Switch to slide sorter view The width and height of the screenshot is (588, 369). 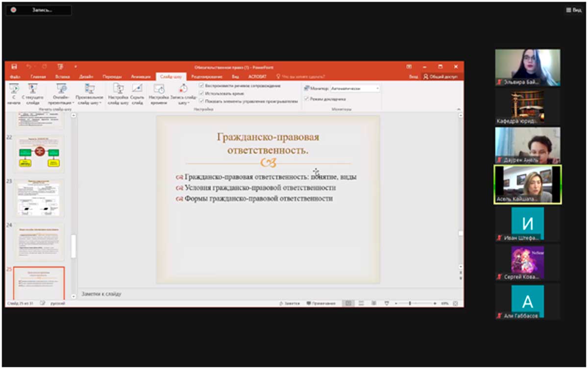point(360,303)
